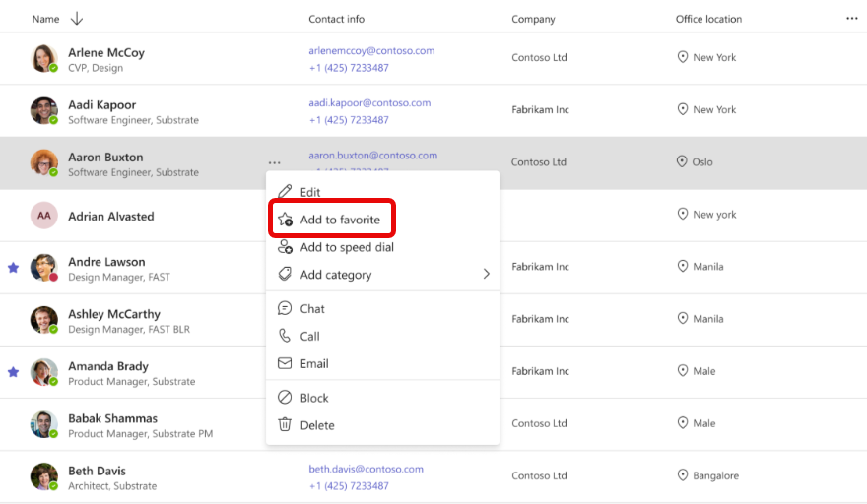Viewport: 867px width, 504px height.
Task: Click the Add to favorite star icon
Action: click(x=285, y=220)
